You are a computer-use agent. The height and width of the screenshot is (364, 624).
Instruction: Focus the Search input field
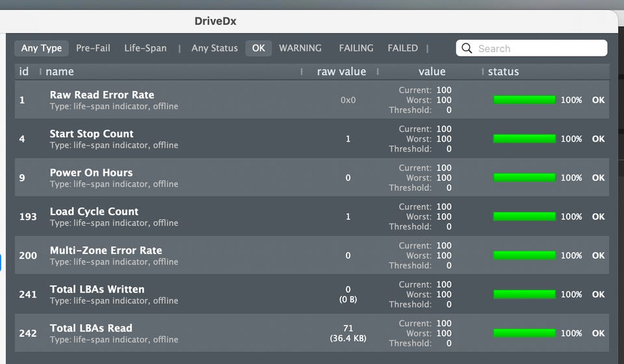531,48
